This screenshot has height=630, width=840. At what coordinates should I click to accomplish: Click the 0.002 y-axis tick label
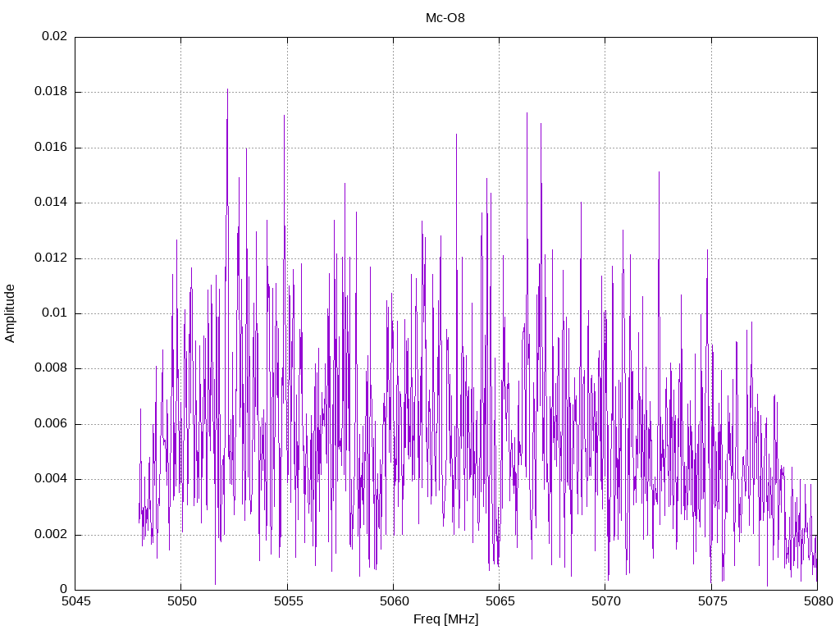[51, 535]
